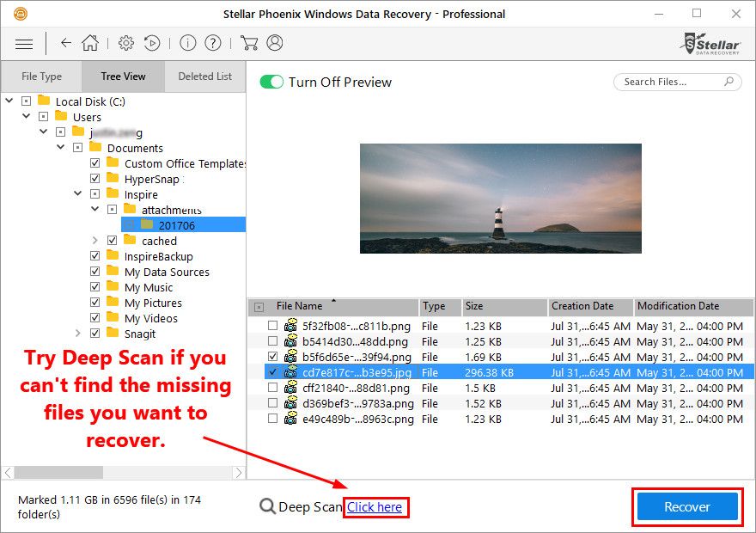Select the InspireBackup folder
The width and height of the screenshot is (756, 533).
(158, 256)
